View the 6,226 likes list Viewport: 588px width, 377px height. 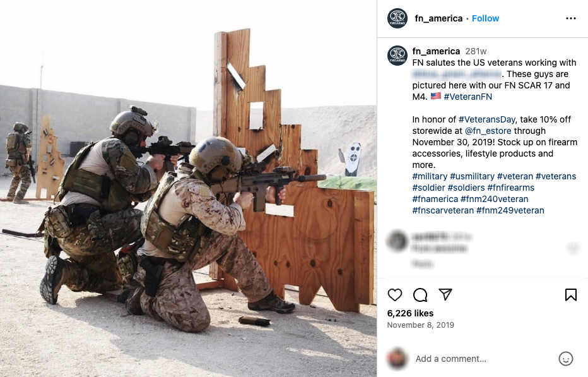(x=410, y=313)
